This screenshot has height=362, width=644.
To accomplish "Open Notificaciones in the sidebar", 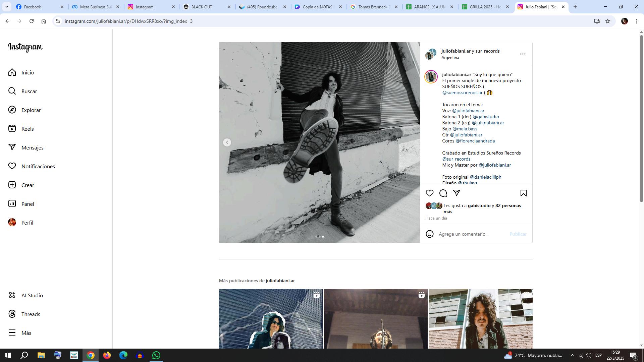I will (38, 166).
